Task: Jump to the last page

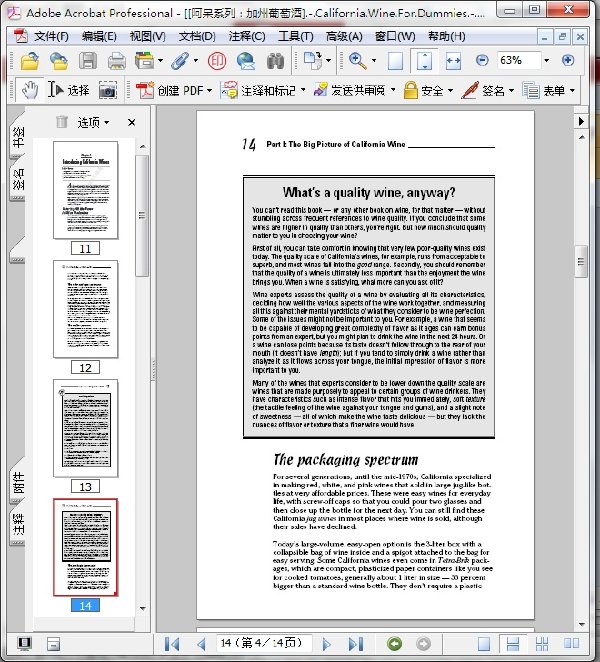Action: click(x=356, y=644)
